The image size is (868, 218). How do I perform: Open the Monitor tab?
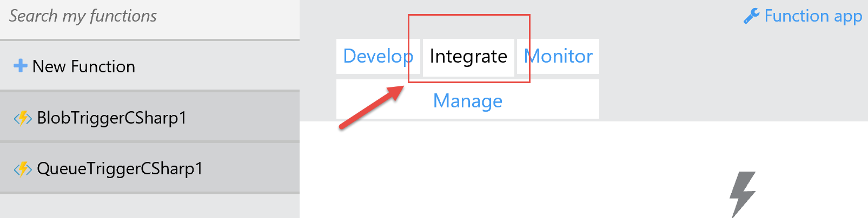pyautogui.click(x=558, y=56)
